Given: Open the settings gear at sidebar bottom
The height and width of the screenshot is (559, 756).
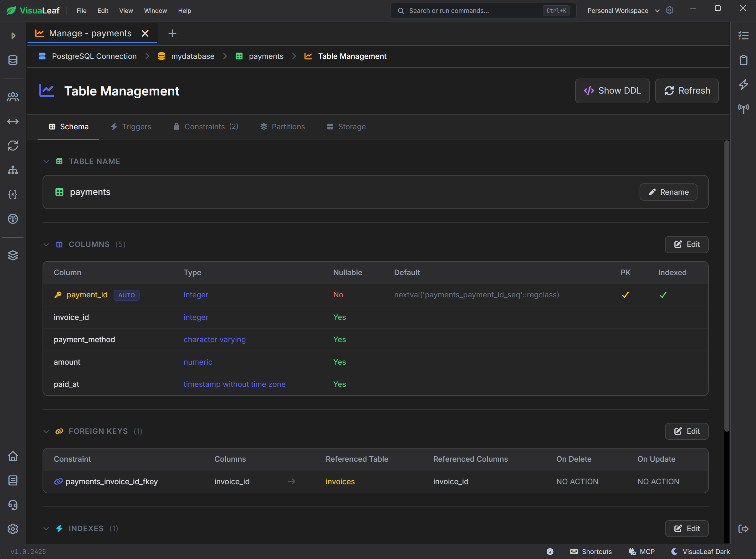Looking at the screenshot, I should tap(13, 529).
